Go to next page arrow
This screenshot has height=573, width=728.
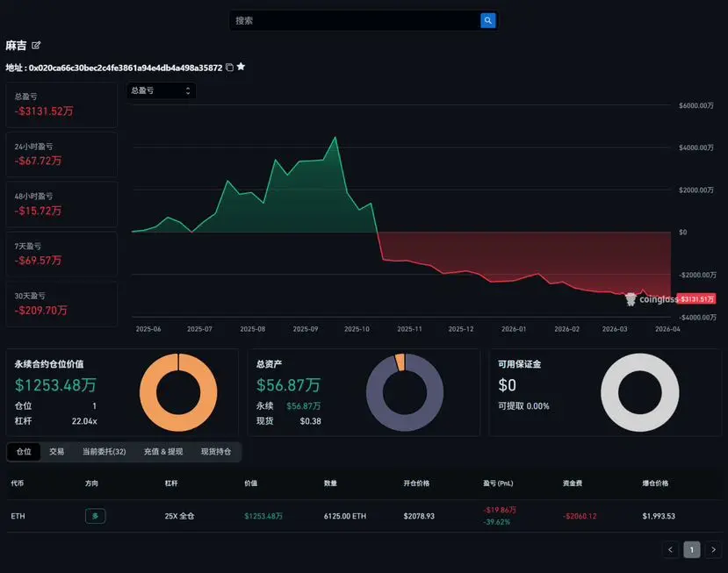713,550
